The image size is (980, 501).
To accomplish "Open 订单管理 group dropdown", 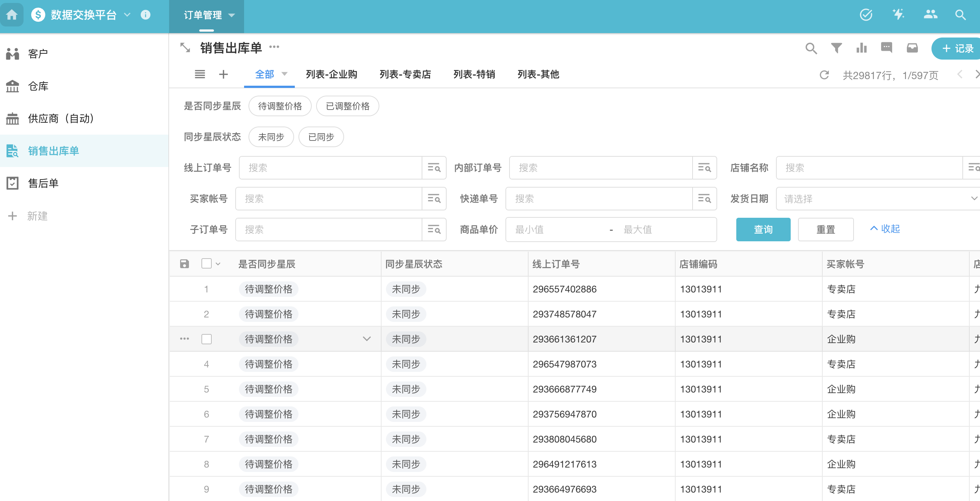I will click(231, 15).
